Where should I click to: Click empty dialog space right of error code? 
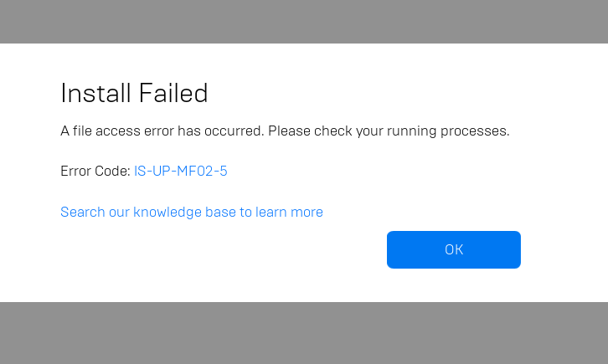pos(388,172)
